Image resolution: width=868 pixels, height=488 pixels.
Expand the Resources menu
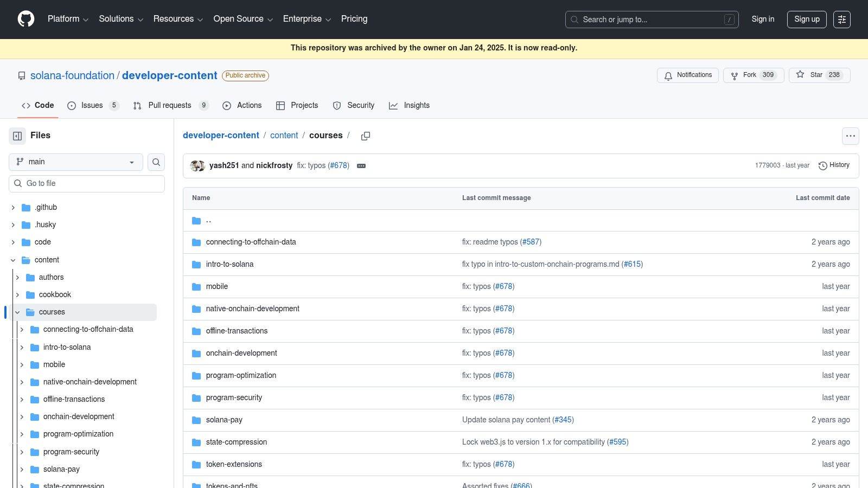click(178, 19)
